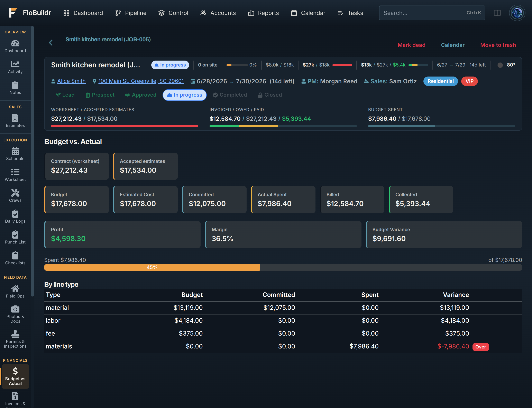Move the job to trash
The height and width of the screenshot is (408, 532).
click(x=498, y=45)
